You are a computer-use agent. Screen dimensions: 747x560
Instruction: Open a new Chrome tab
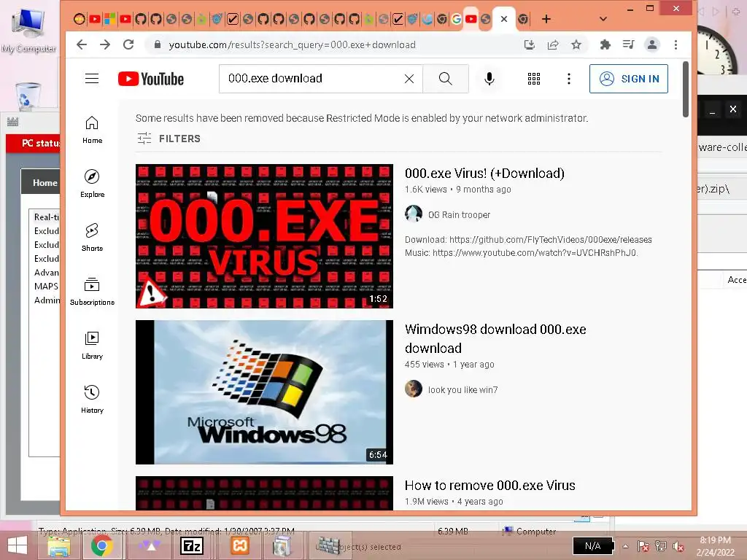(x=546, y=19)
